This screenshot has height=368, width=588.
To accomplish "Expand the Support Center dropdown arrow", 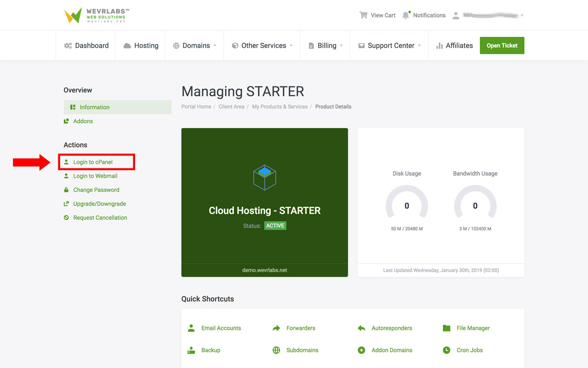I will 419,46.
